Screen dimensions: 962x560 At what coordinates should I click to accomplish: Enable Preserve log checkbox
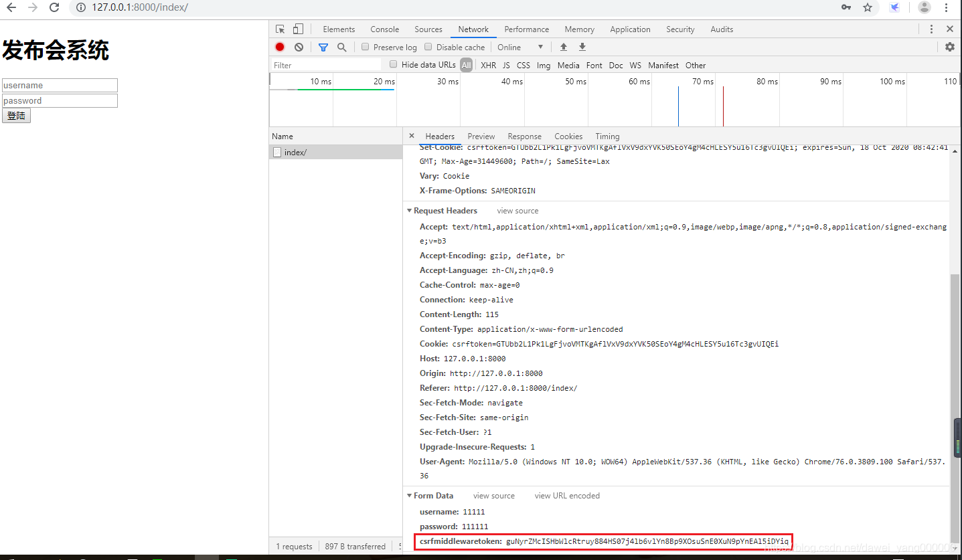pyautogui.click(x=366, y=47)
